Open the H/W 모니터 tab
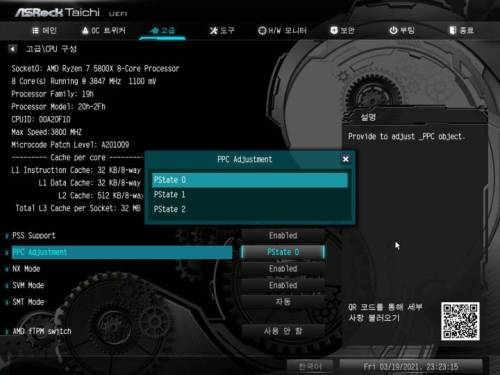This screenshot has height=375, width=500. pyautogui.click(x=282, y=31)
